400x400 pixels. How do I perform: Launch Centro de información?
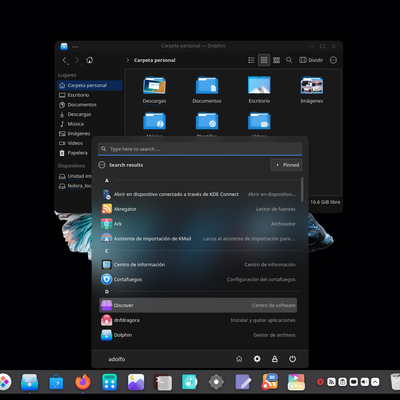(198, 265)
